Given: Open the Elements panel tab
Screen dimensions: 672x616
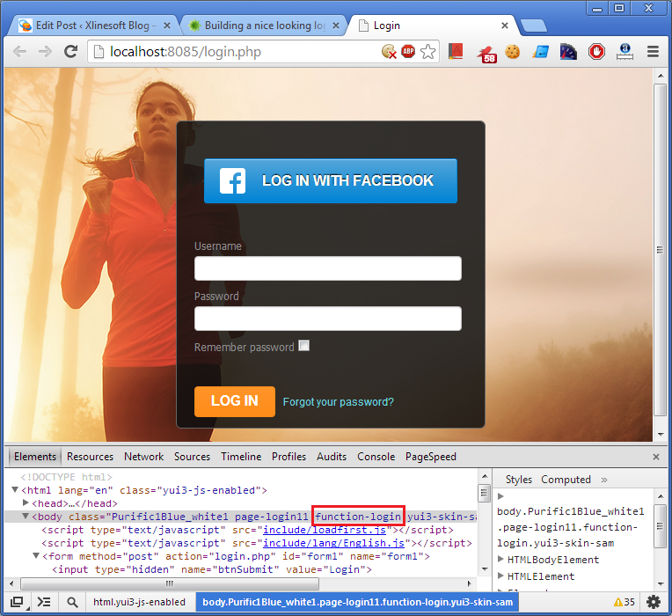Looking at the screenshot, I should [x=35, y=457].
